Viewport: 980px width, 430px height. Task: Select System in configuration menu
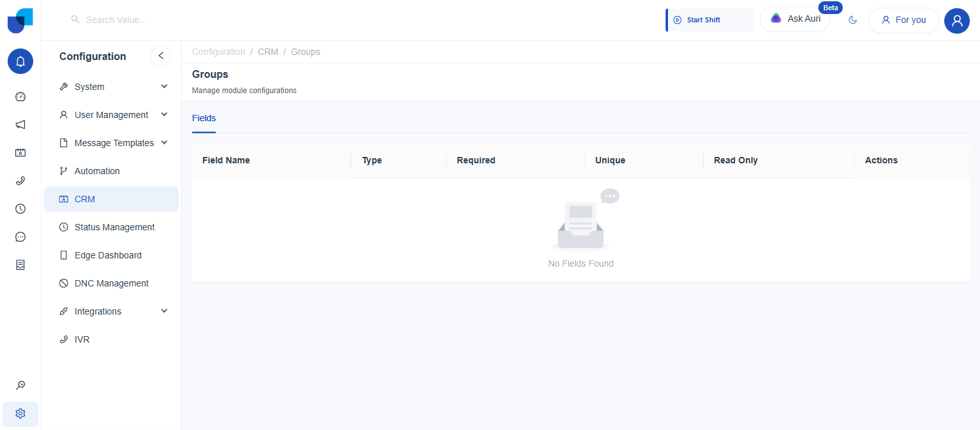pos(111,87)
